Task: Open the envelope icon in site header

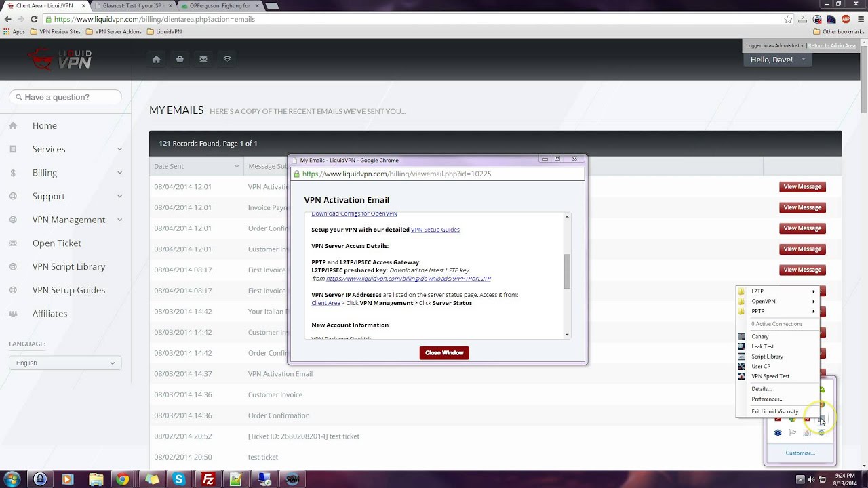Action: [x=203, y=60]
